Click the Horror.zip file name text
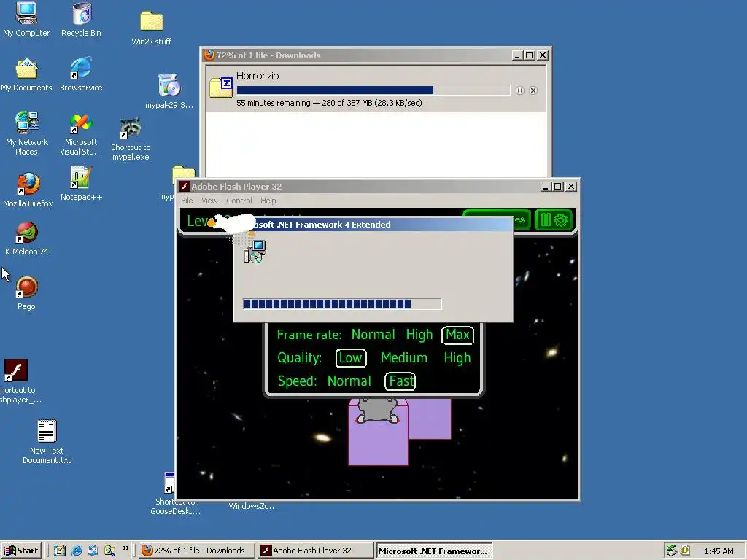The width and height of the screenshot is (747, 560). click(258, 76)
